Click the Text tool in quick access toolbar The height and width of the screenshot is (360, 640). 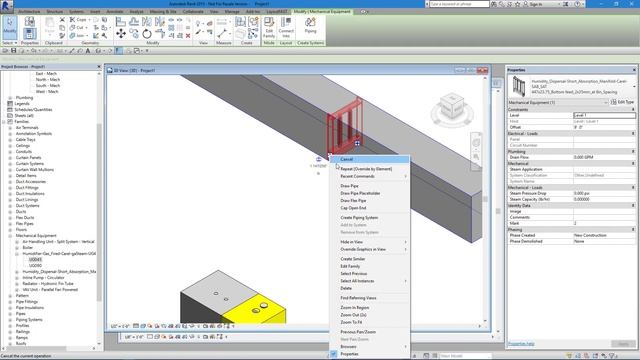click(88, 51)
